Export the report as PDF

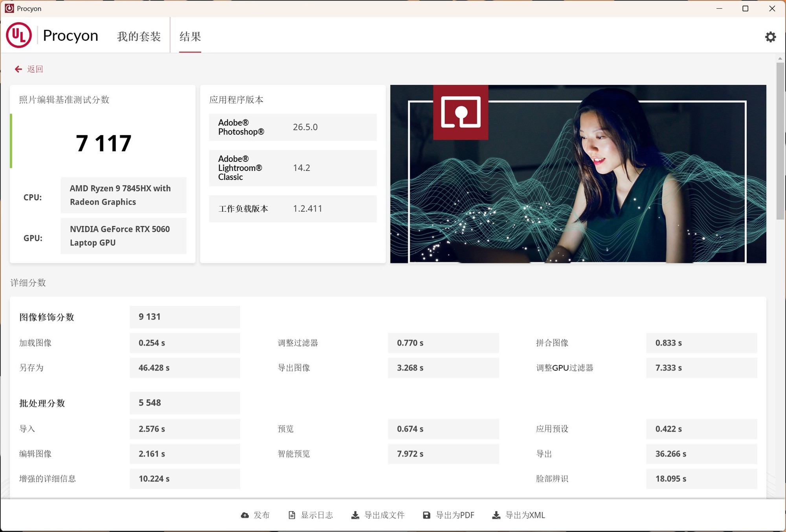[x=456, y=515]
